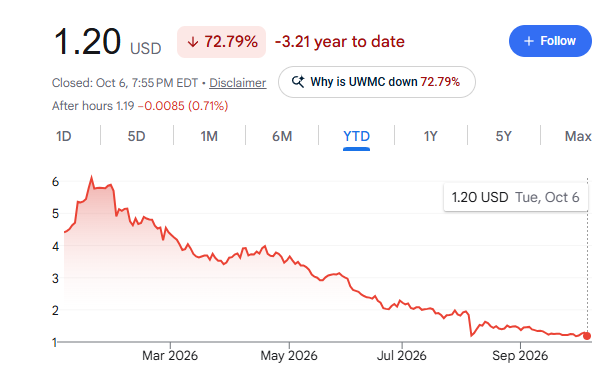This screenshot has height=367, width=607.
Task: Click the 1.20 USD Oct 6 tooltip
Action: point(516,197)
